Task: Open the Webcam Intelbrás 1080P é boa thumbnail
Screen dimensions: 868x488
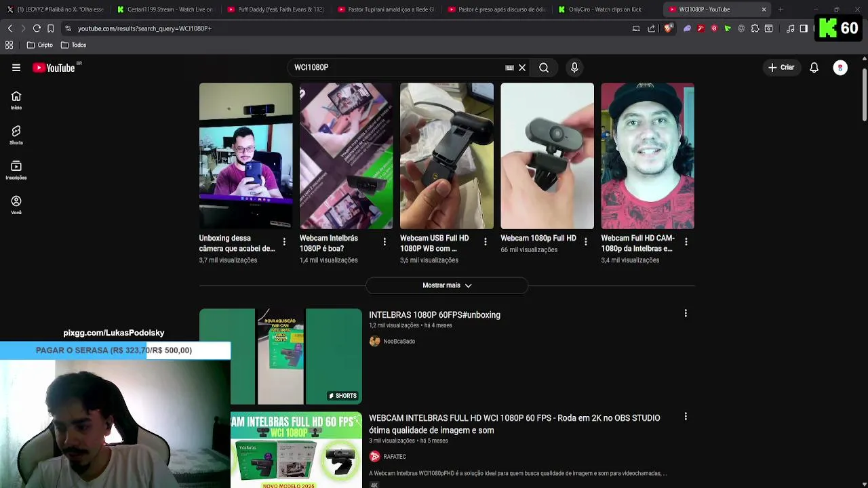Action: tap(346, 156)
